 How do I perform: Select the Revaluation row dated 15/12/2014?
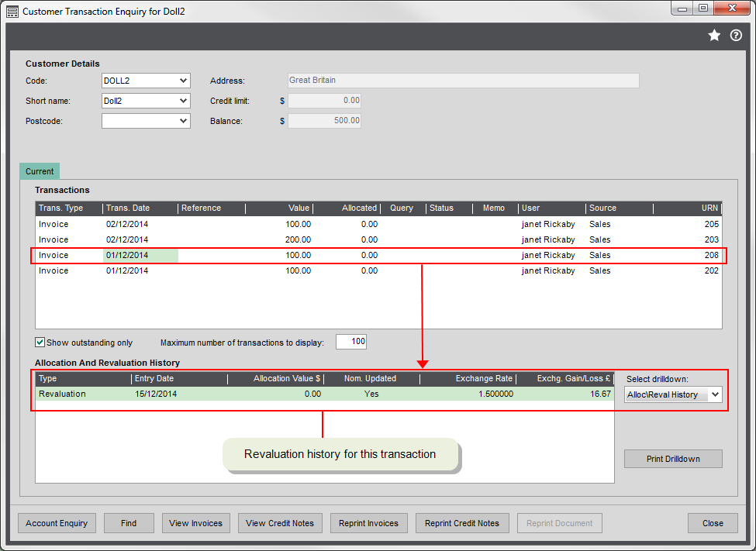click(233, 394)
